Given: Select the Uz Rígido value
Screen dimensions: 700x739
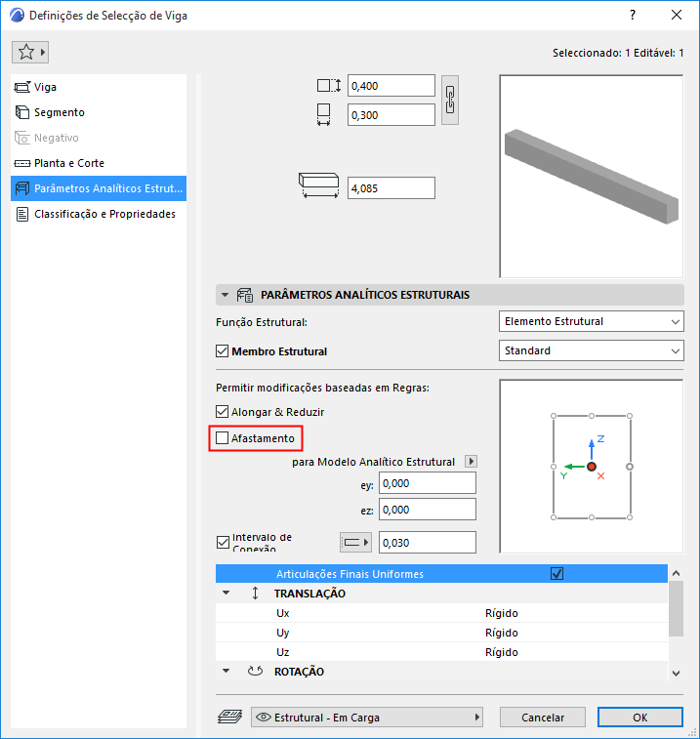Looking at the screenshot, I should click(x=502, y=652).
